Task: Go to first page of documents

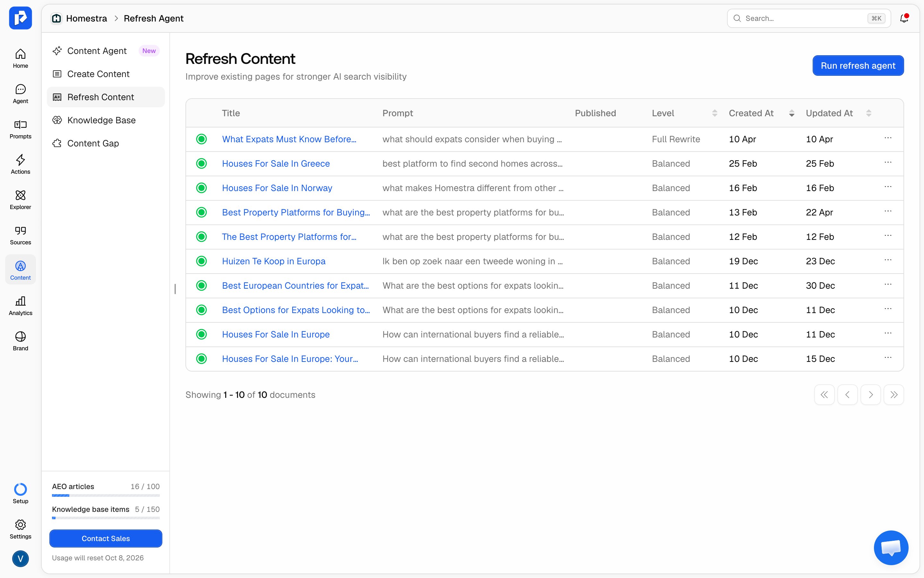Action: click(x=824, y=395)
